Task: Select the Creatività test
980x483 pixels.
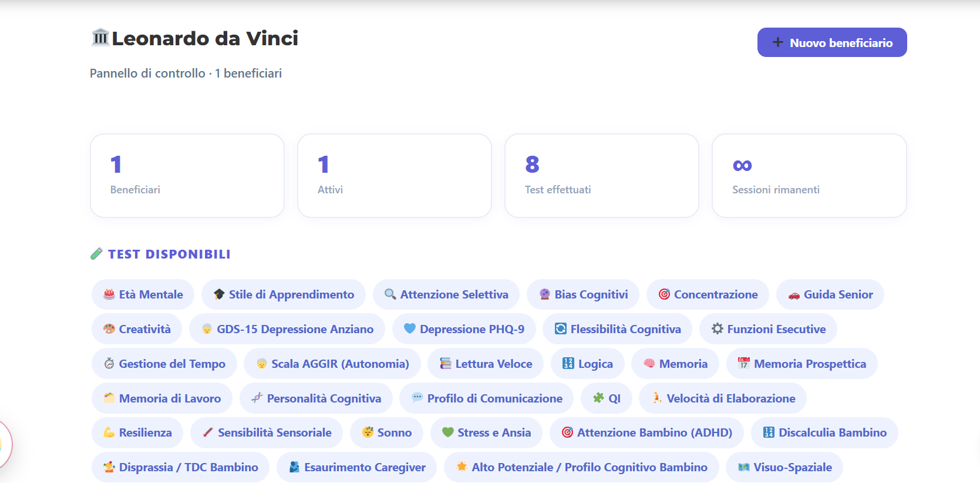Action: tap(137, 329)
